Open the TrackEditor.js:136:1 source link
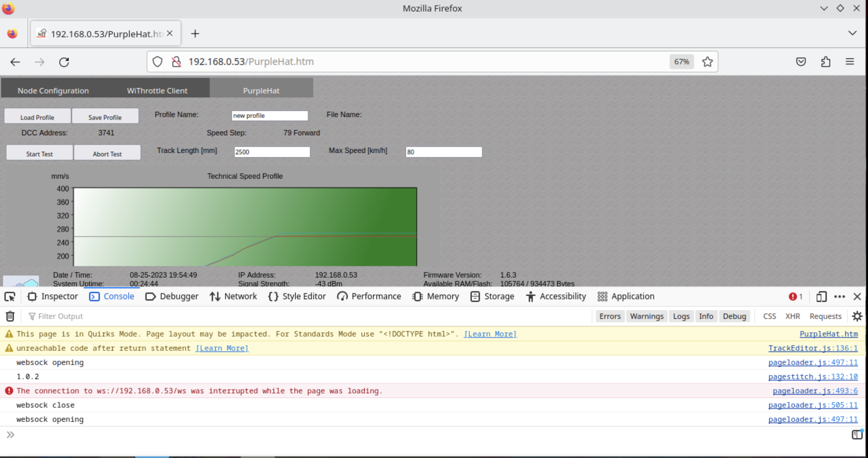Image resolution: width=868 pixels, height=458 pixels. point(813,348)
